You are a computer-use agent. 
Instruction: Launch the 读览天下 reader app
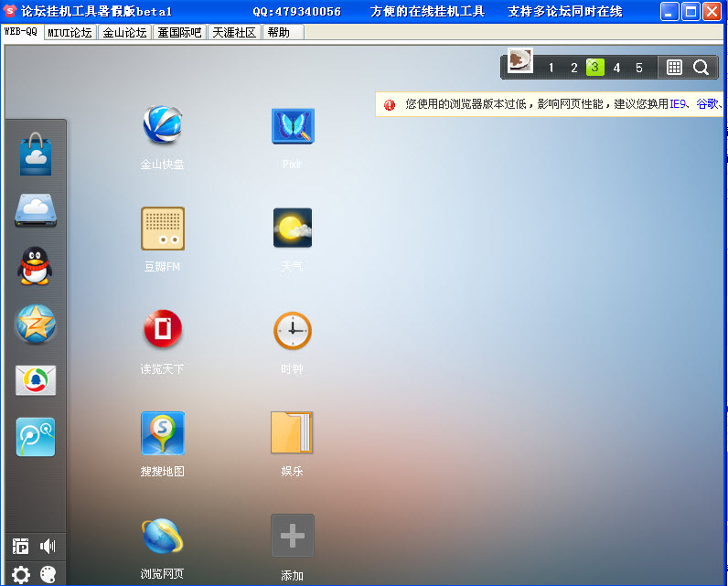(x=163, y=328)
